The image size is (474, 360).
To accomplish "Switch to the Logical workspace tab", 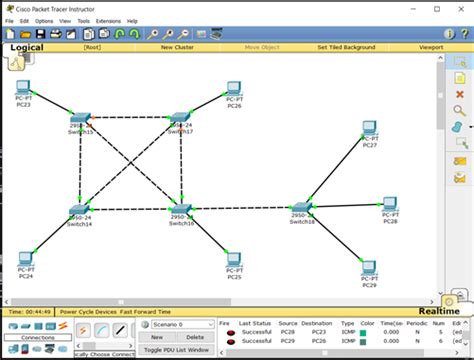I will pyautogui.click(x=27, y=47).
